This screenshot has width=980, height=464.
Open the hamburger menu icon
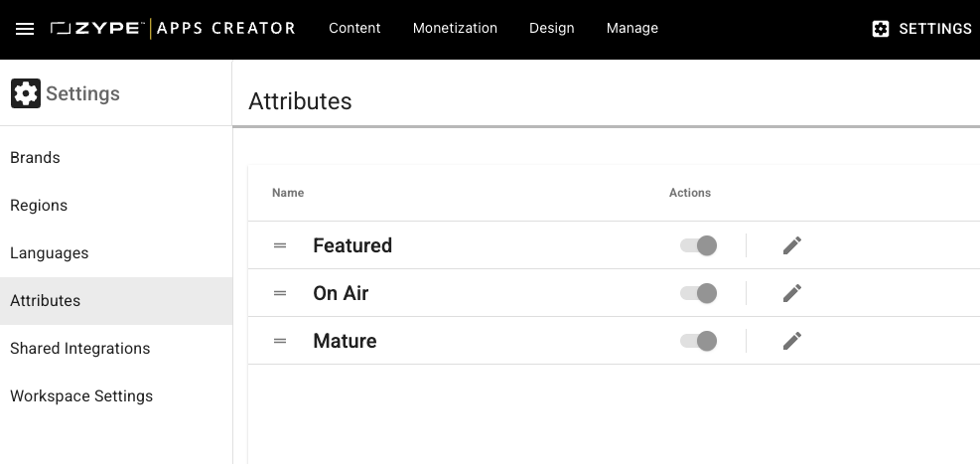point(25,29)
